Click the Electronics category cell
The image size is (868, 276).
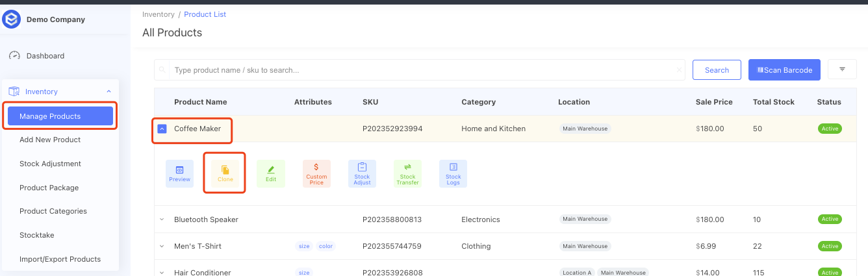tap(481, 220)
